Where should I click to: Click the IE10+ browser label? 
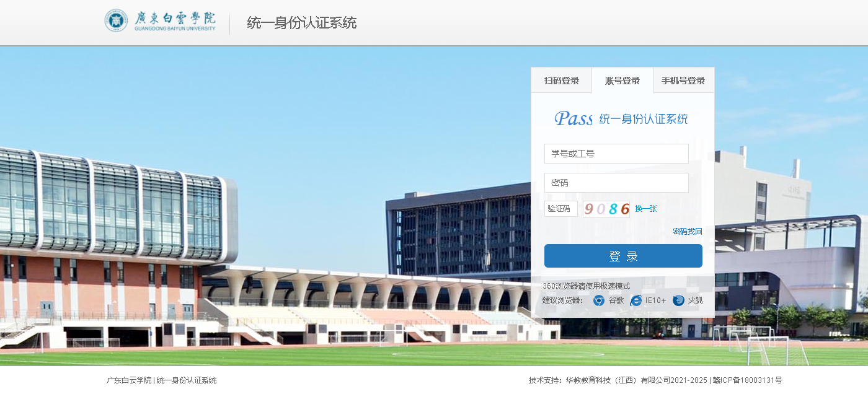pyautogui.click(x=655, y=300)
